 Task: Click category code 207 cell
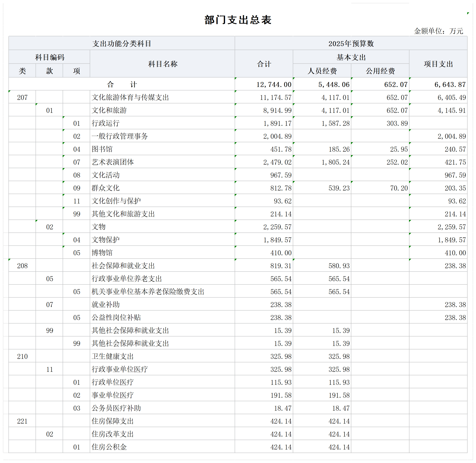point(22,98)
